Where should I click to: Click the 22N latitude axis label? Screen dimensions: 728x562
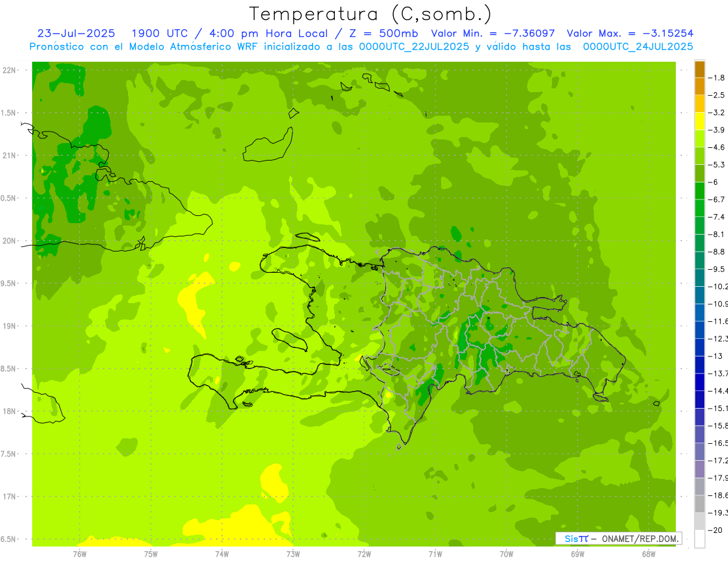[9, 70]
